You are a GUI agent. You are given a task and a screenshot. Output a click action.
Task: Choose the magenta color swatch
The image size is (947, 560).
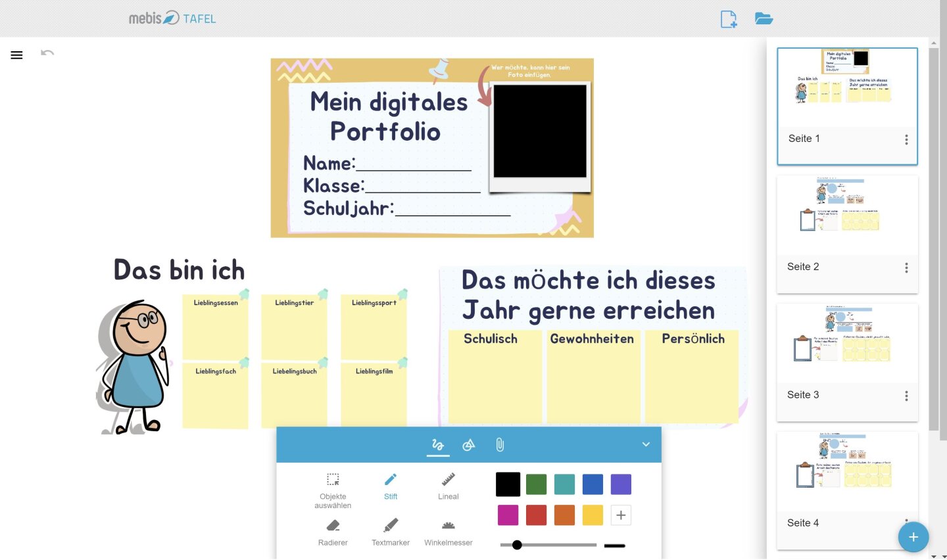pos(508,515)
